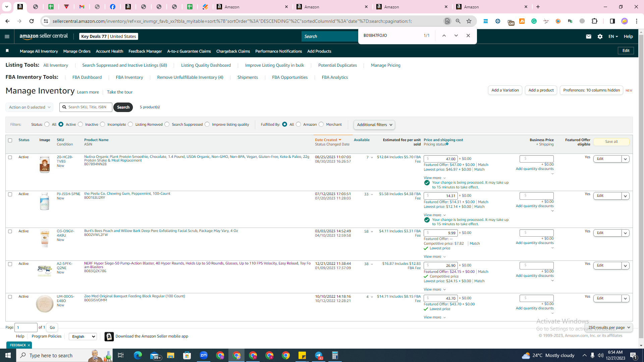Check the Zoo Med Feeding Block row checkbox
This screenshot has height=362, width=644.
point(10,297)
